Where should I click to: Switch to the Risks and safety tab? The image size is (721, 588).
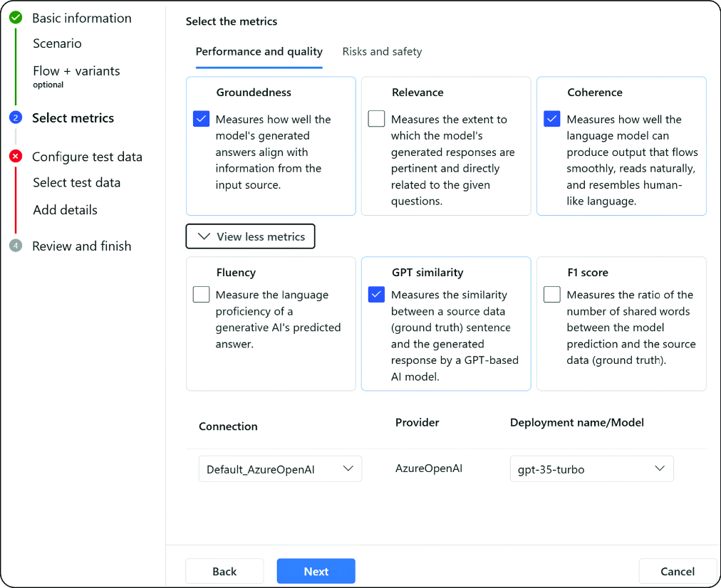coord(382,51)
